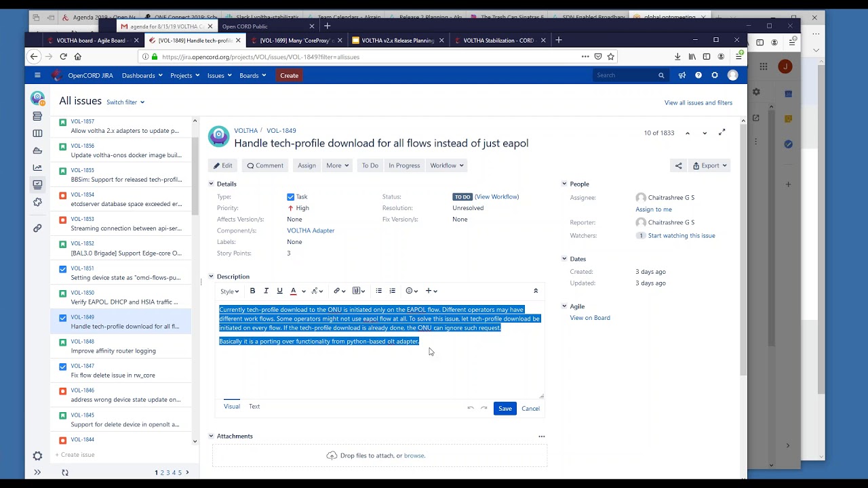Collapse the Agile section
868x488 pixels.
coord(564,306)
